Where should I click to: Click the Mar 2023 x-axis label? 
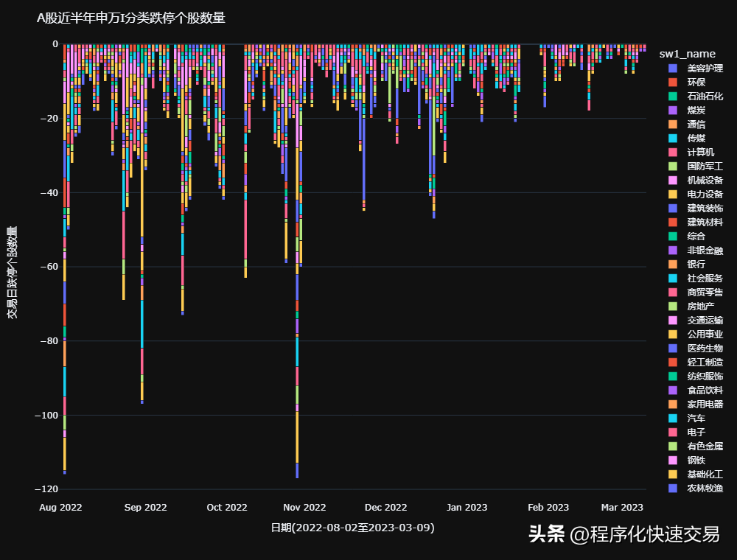coord(622,508)
